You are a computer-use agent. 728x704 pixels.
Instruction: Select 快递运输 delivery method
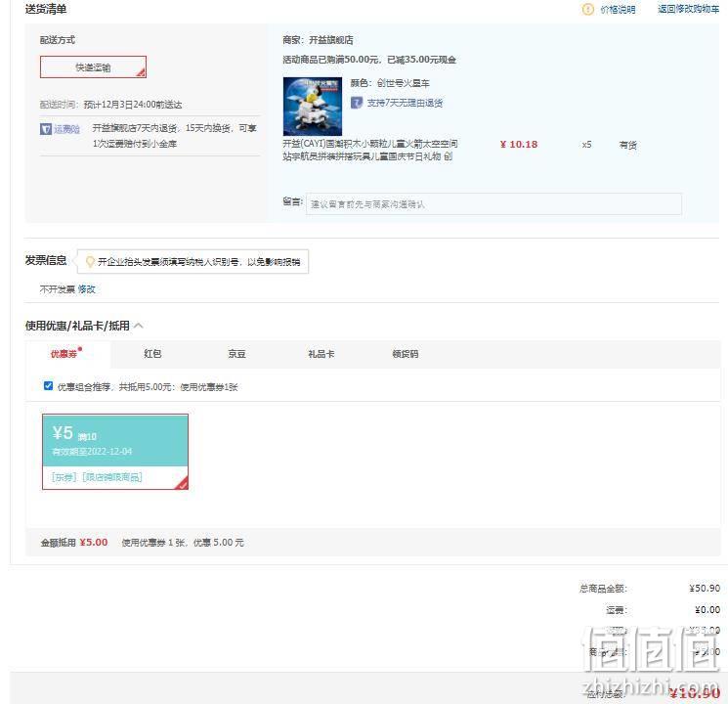[93, 66]
